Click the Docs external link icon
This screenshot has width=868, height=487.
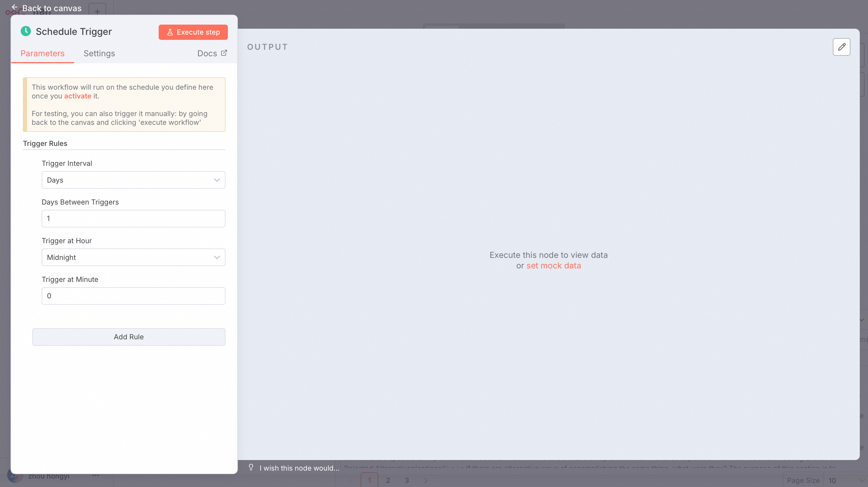pyautogui.click(x=224, y=53)
